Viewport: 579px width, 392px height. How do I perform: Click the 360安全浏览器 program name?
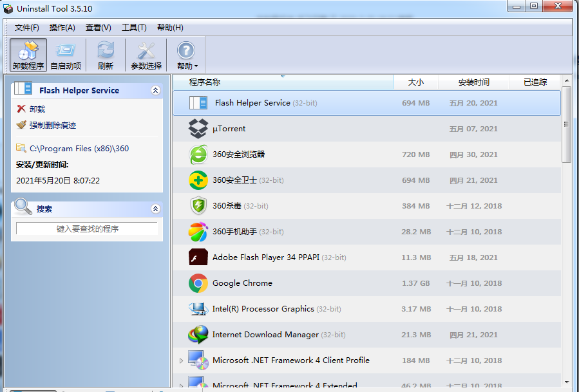238,154
